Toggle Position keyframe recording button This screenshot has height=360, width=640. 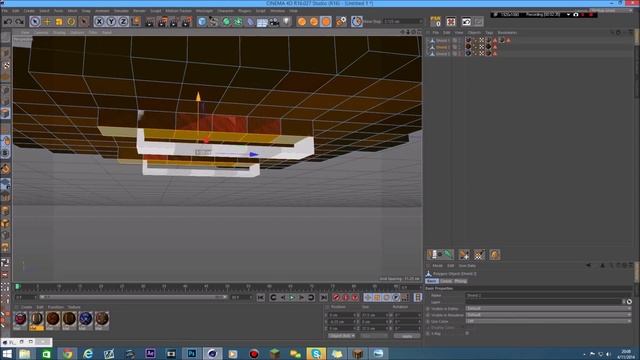click(x=368, y=298)
